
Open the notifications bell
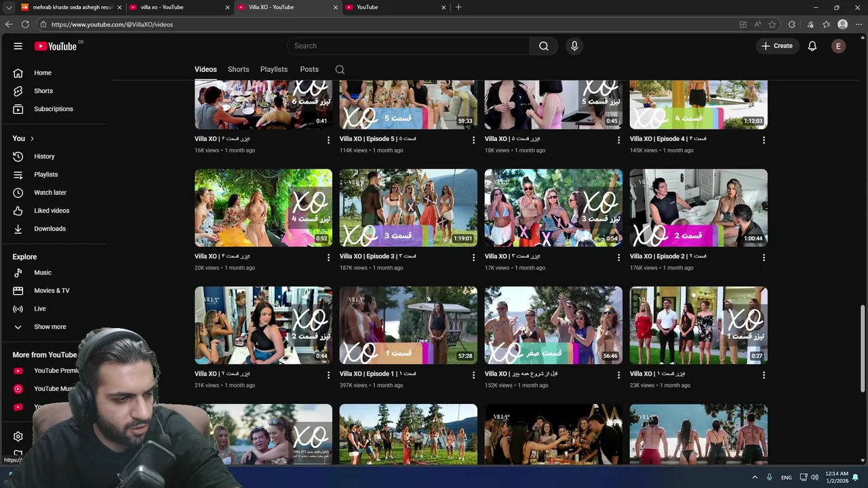(812, 46)
